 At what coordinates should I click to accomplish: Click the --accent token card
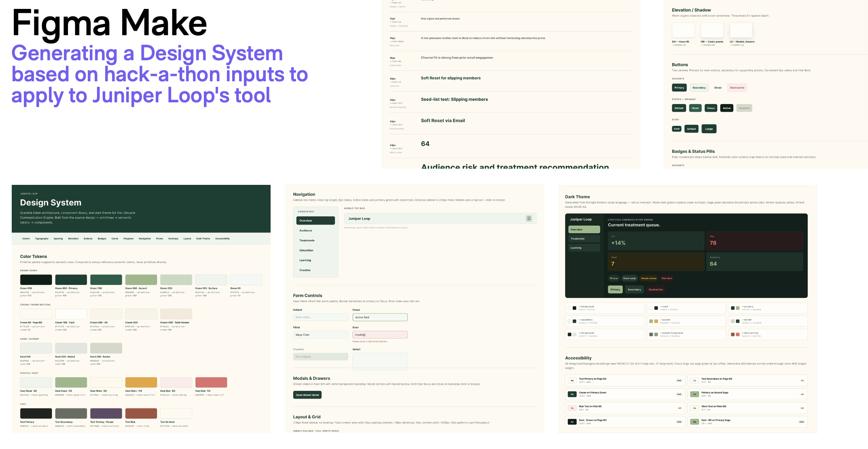686,321
